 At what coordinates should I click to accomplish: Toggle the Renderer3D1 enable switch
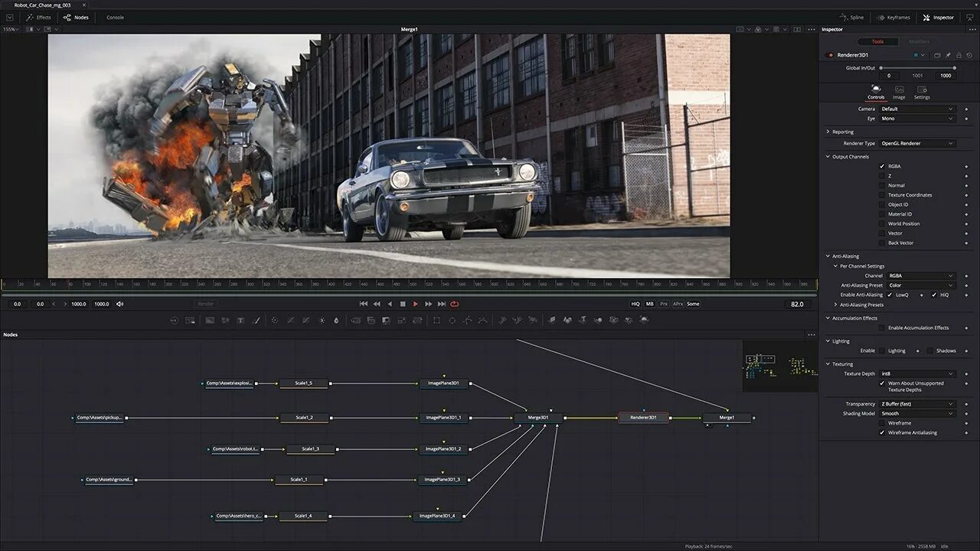(831, 55)
